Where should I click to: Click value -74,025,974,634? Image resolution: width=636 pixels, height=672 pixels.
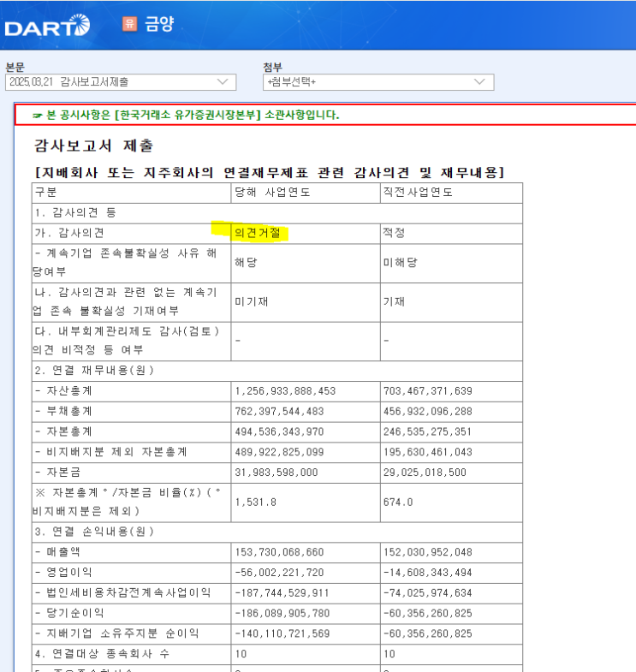(x=428, y=592)
